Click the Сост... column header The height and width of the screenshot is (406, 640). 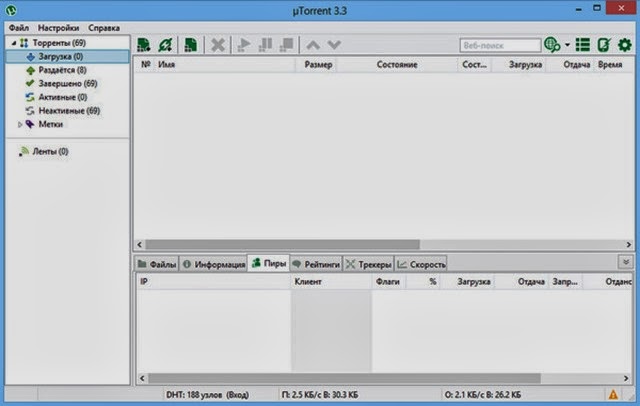[475, 64]
